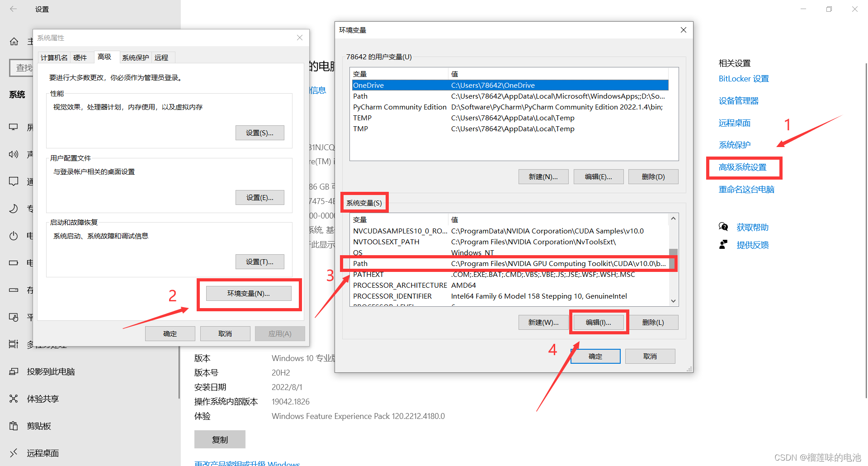Select user Path variable row
This screenshot has height=466, width=868.
(510, 96)
